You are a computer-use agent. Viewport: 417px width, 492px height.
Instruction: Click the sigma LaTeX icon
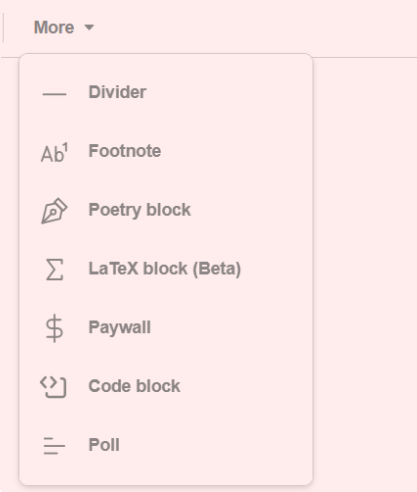(x=54, y=269)
